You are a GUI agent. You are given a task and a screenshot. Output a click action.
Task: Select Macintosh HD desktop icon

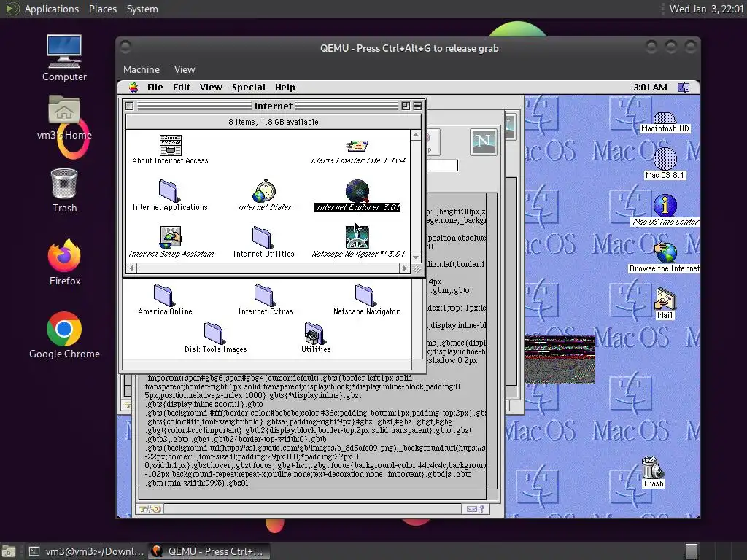coord(665,117)
